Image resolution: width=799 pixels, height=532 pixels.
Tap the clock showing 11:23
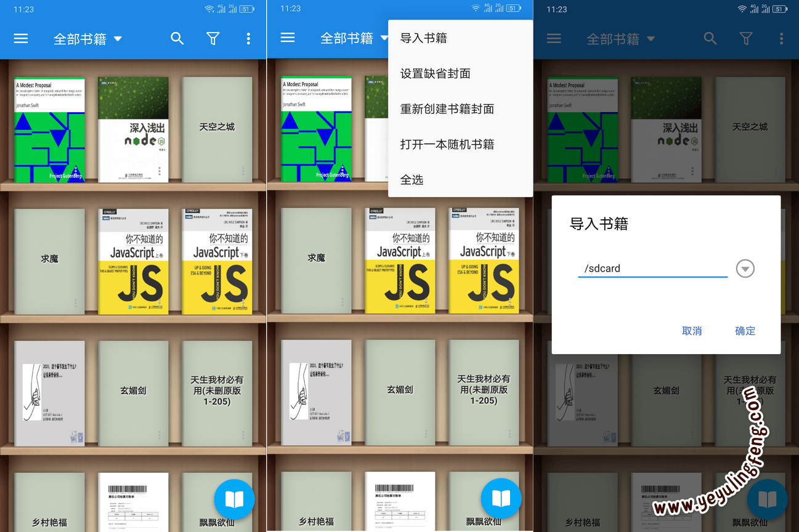coord(22,9)
